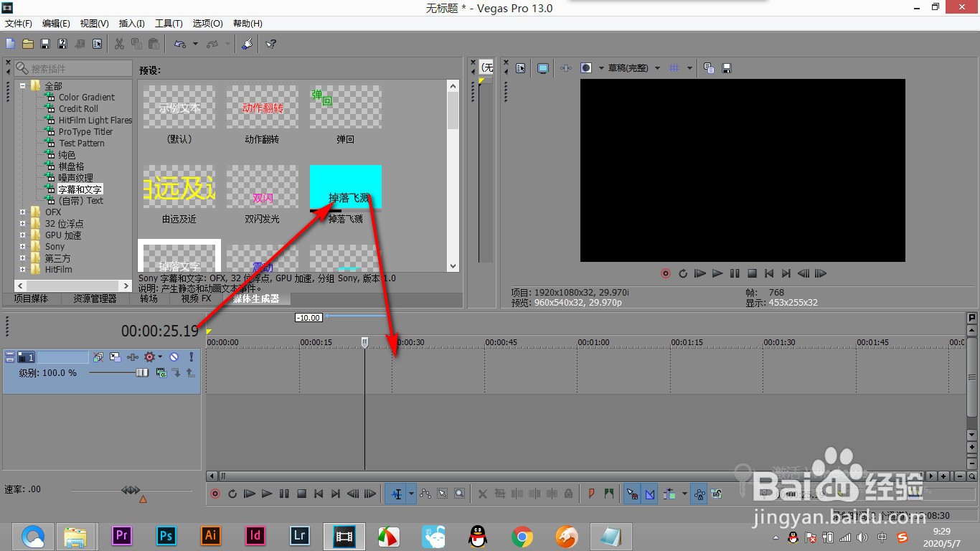980x551 pixels.
Task: Open Track Motion for track 1
Action: pos(115,357)
